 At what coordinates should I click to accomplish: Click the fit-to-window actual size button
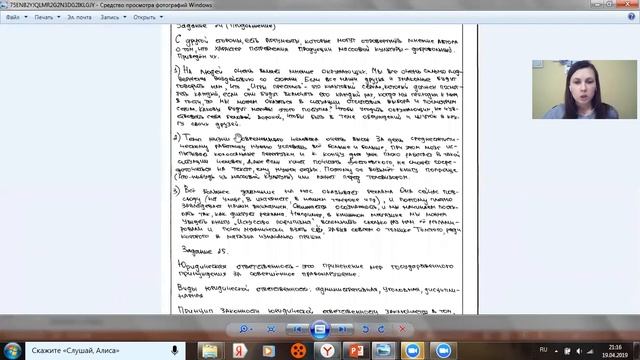pos(271,329)
